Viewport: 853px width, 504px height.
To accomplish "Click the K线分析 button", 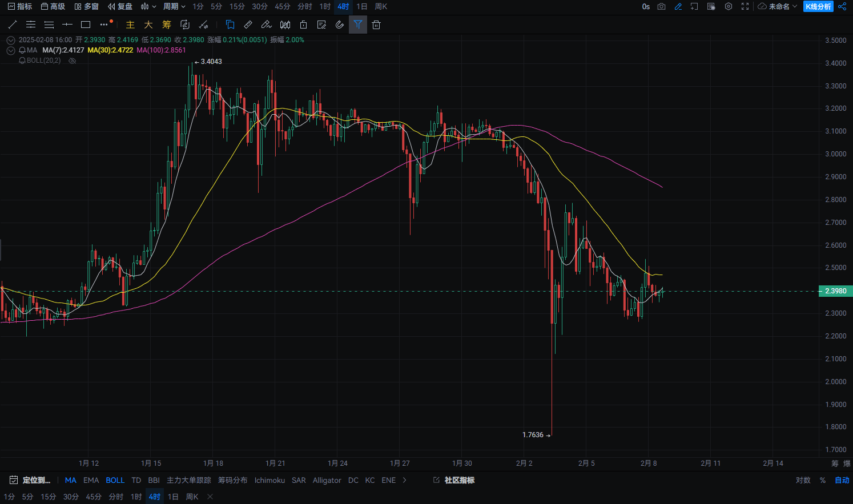I will 818,7.
